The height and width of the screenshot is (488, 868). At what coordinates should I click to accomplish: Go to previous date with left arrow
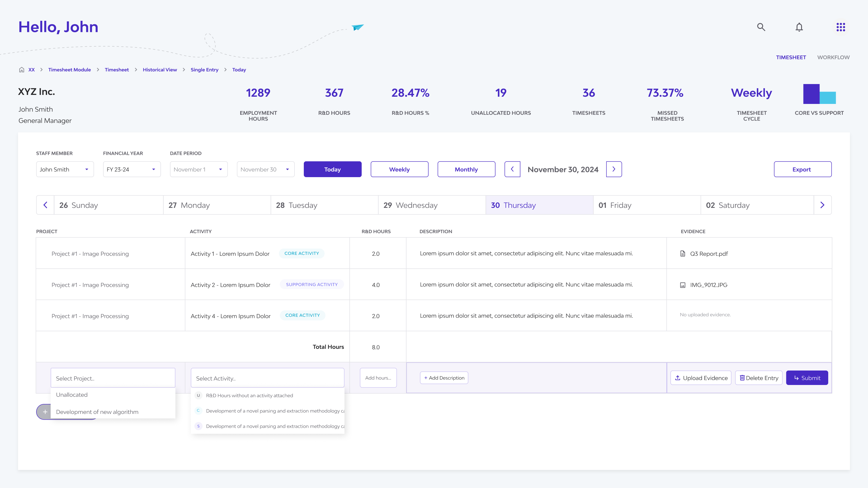(x=512, y=169)
